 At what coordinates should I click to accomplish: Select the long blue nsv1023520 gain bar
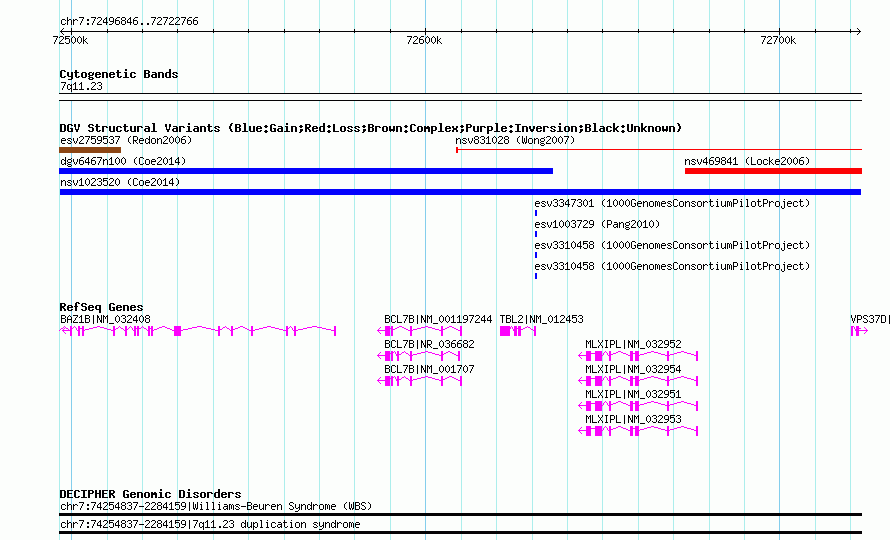460,192
